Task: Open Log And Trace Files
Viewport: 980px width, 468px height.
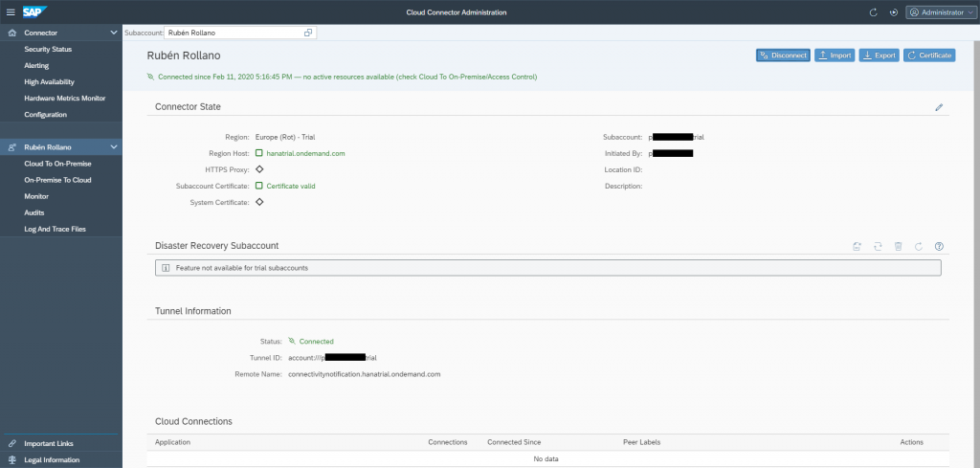Action: click(x=55, y=230)
